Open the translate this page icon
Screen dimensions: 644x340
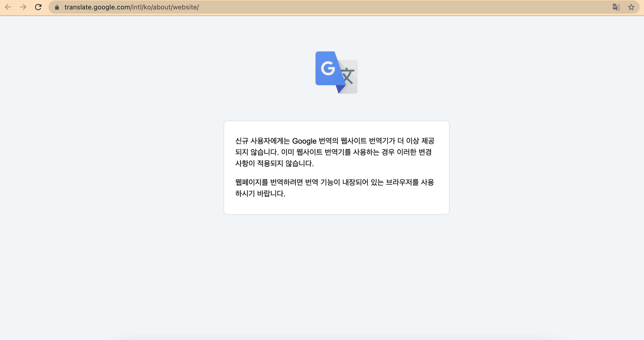click(x=616, y=7)
